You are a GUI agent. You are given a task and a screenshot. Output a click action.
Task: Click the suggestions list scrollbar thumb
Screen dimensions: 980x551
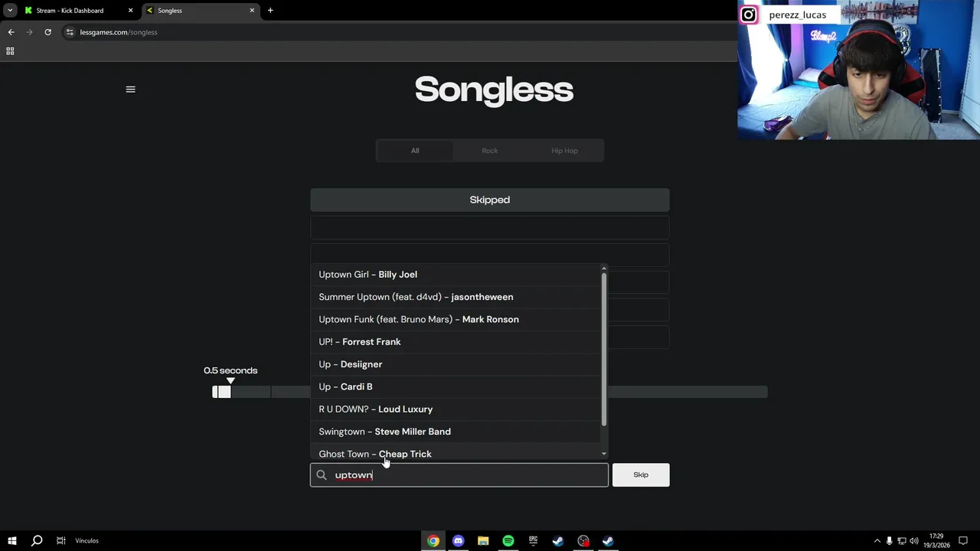pos(604,349)
